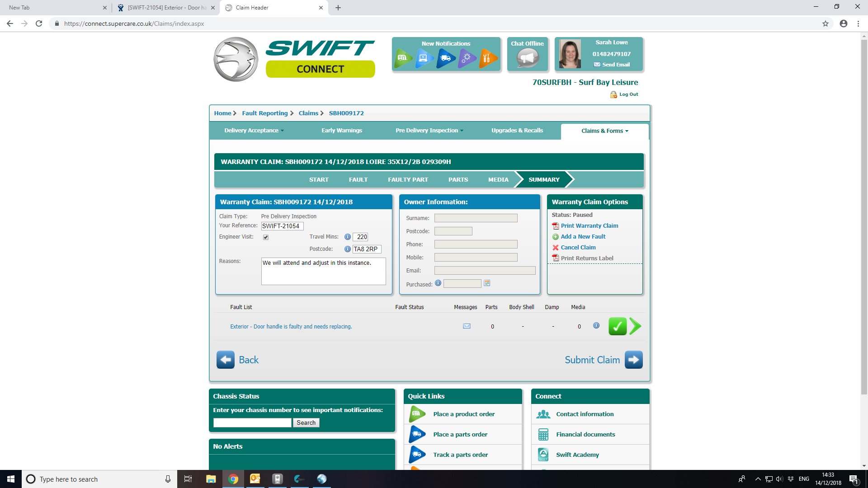
Task: Click the Travel Mins info icon
Action: (x=347, y=237)
